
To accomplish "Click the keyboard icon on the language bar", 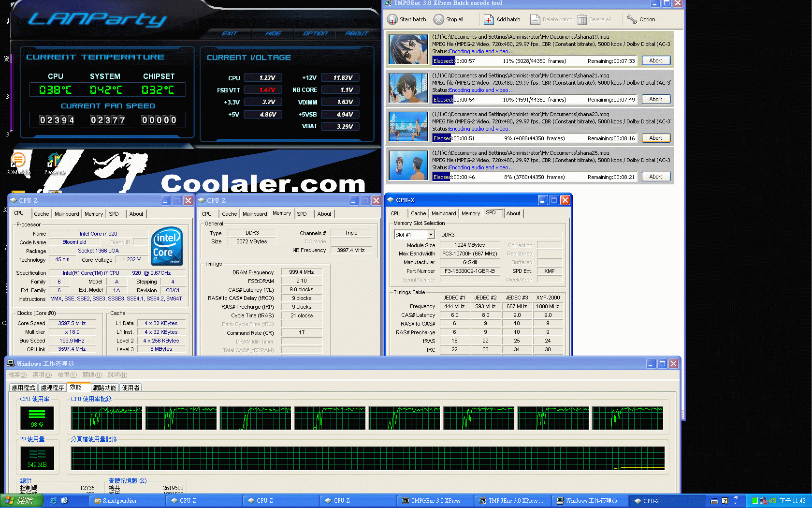I will (x=714, y=501).
